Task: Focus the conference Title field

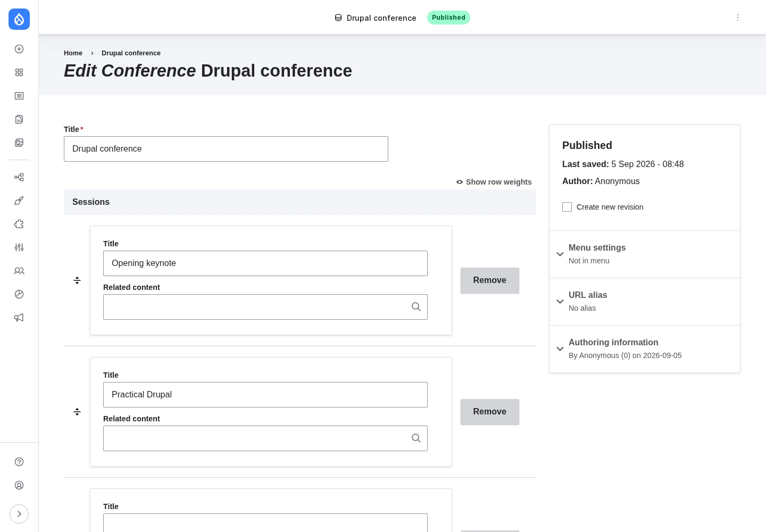Action: pos(226,149)
